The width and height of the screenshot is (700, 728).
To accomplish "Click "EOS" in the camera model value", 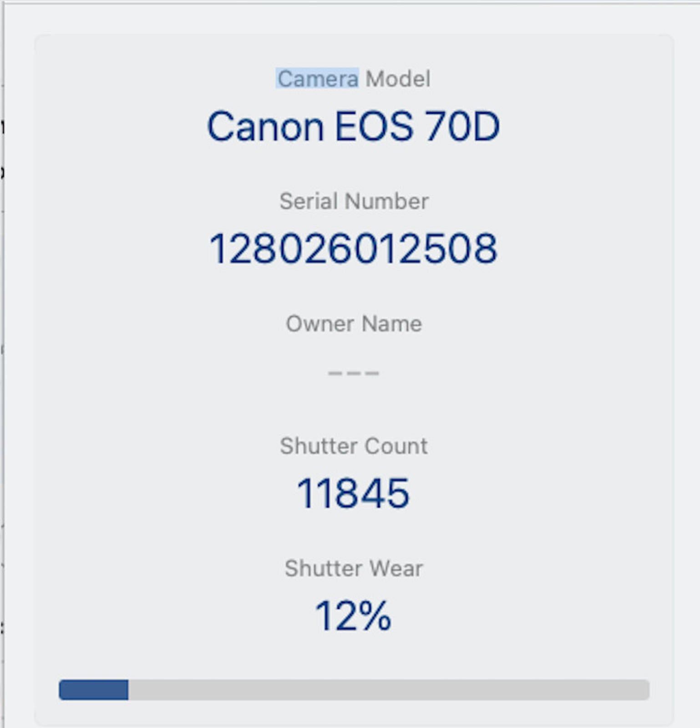I will 374,126.
